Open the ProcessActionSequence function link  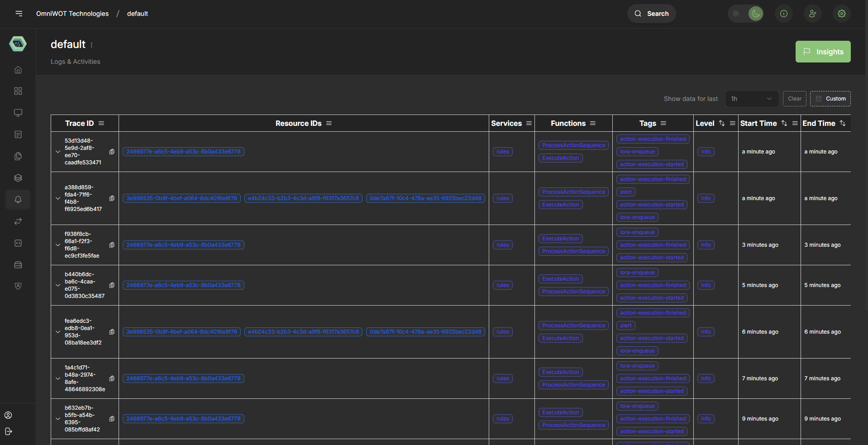click(x=573, y=145)
